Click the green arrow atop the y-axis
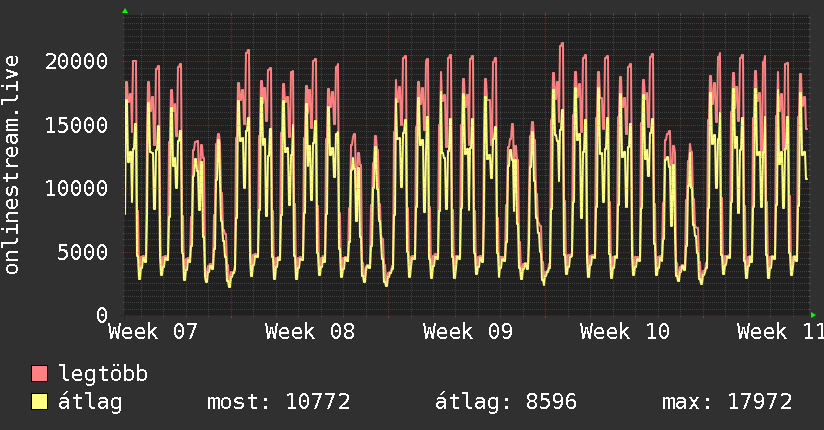 click(x=125, y=11)
